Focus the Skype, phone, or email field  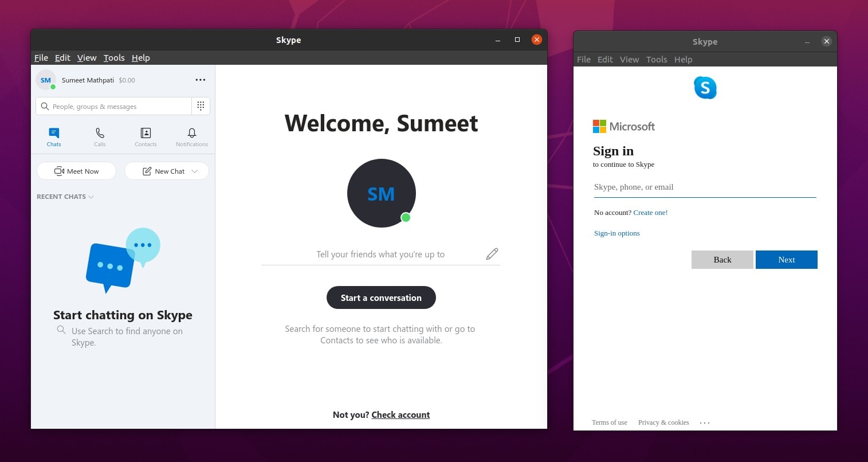pos(705,187)
